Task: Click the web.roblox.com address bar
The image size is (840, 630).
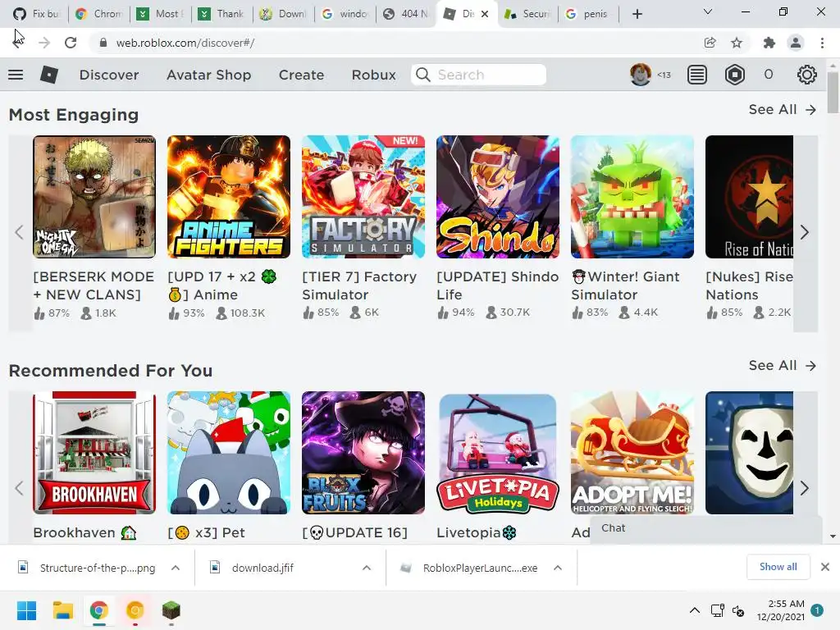Action: tap(396, 43)
